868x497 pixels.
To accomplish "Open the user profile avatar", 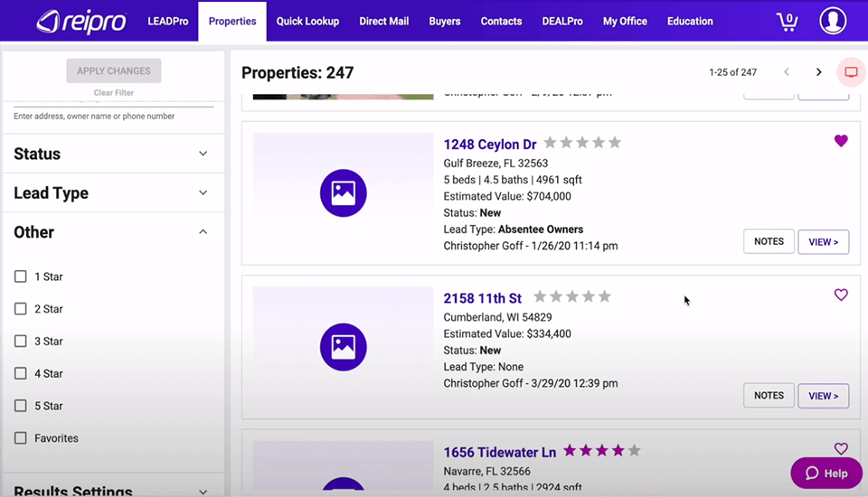I will pyautogui.click(x=833, y=21).
